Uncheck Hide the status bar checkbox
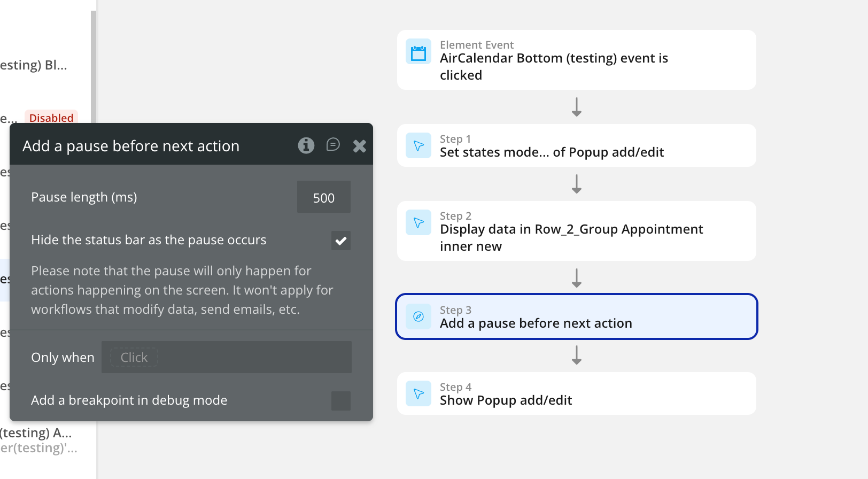The width and height of the screenshot is (868, 479). coord(340,241)
